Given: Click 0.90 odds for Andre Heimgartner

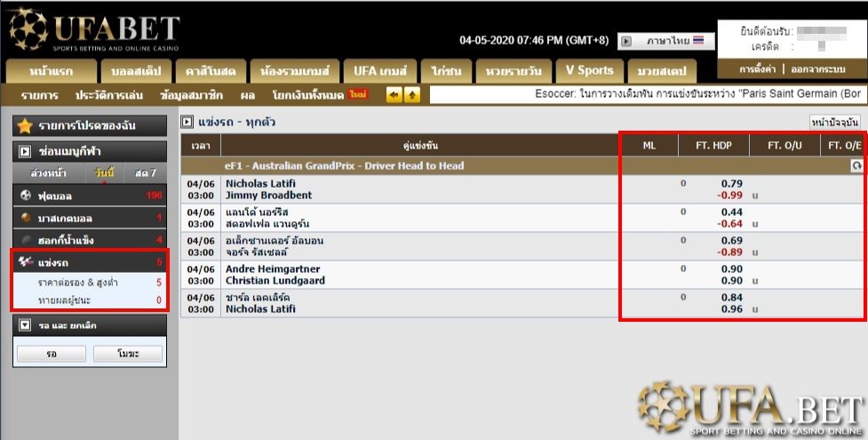Looking at the screenshot, I should [x=732, y=268].
